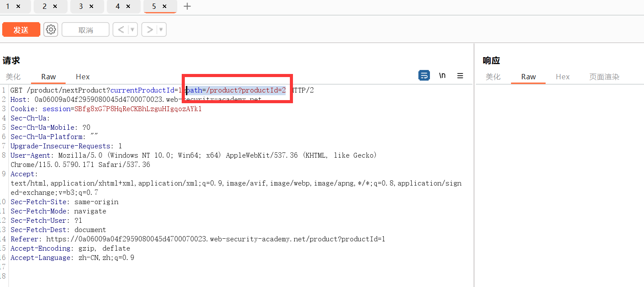Go forward to next request with > arrow
644x287 pixels.
tap(150, 30)
